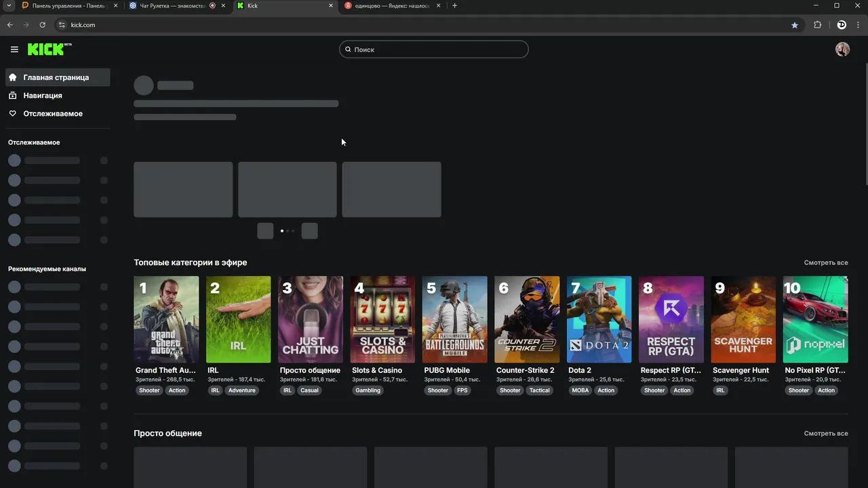Click the Gambling tag under Slots & Casino

(x=368, y=390)
